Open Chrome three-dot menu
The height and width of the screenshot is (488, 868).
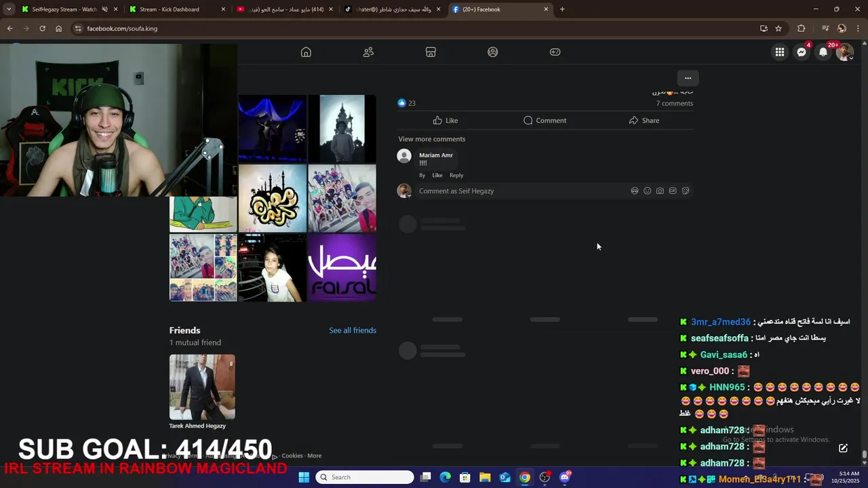point(858,28)
